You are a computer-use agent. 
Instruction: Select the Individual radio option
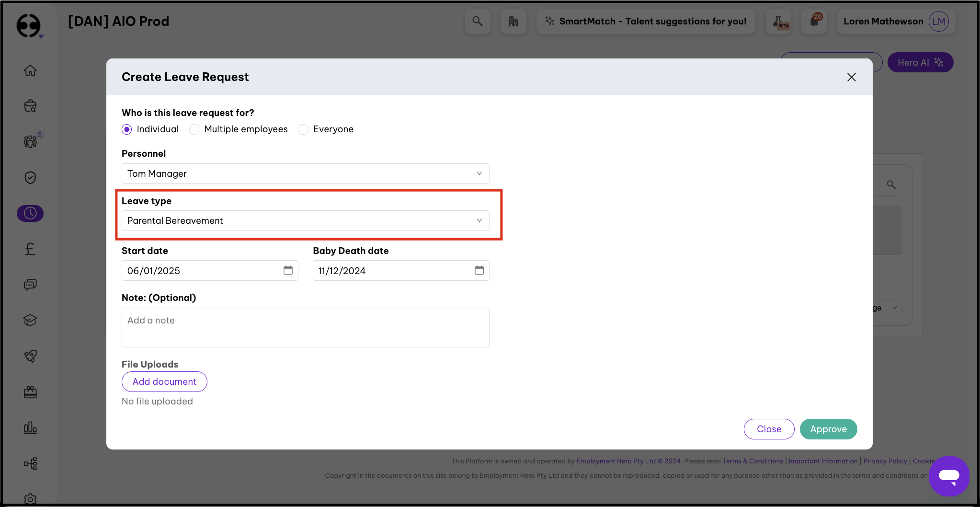(127, 129)
